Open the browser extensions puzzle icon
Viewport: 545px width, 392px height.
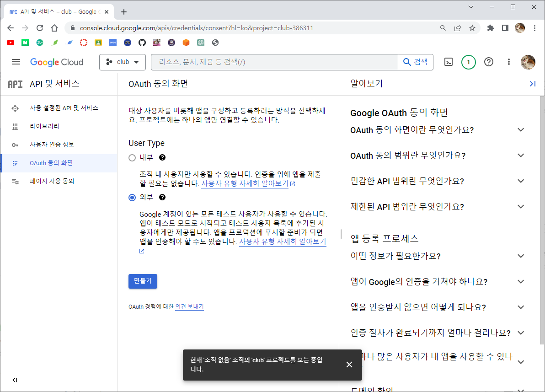491,28
